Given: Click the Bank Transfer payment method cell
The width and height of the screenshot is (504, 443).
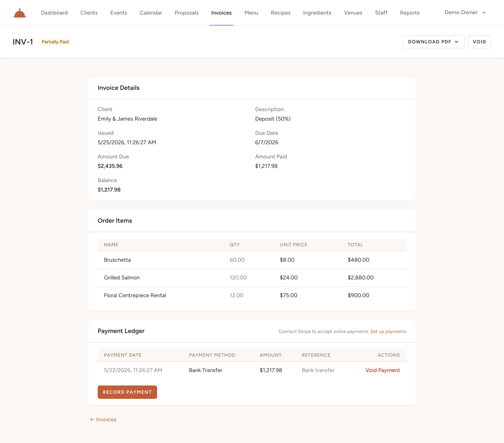Looking at the screenshot, I should pos(206,370).
